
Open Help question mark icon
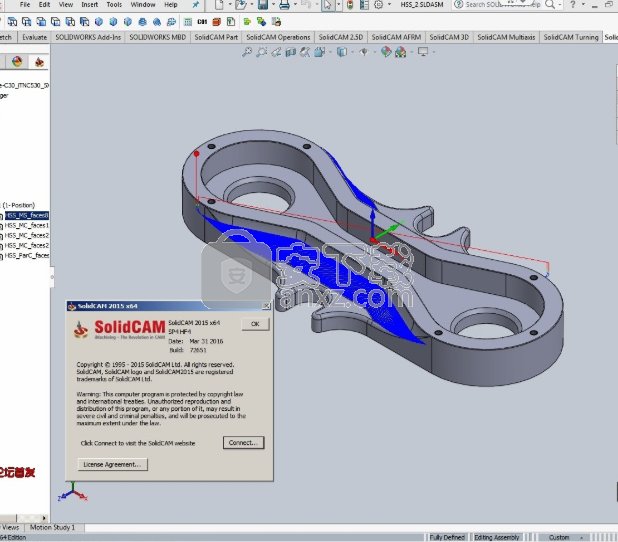click(x=573, y=5)
